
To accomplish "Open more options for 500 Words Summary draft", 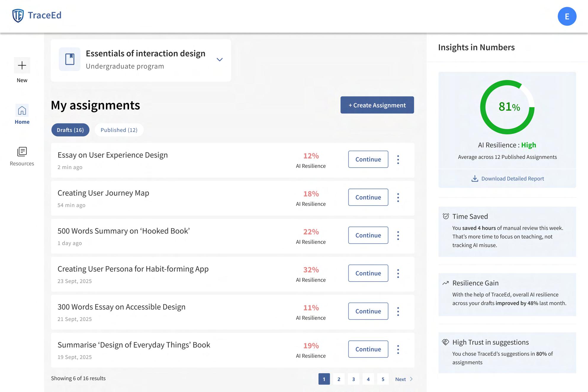I will pos(398,235).
